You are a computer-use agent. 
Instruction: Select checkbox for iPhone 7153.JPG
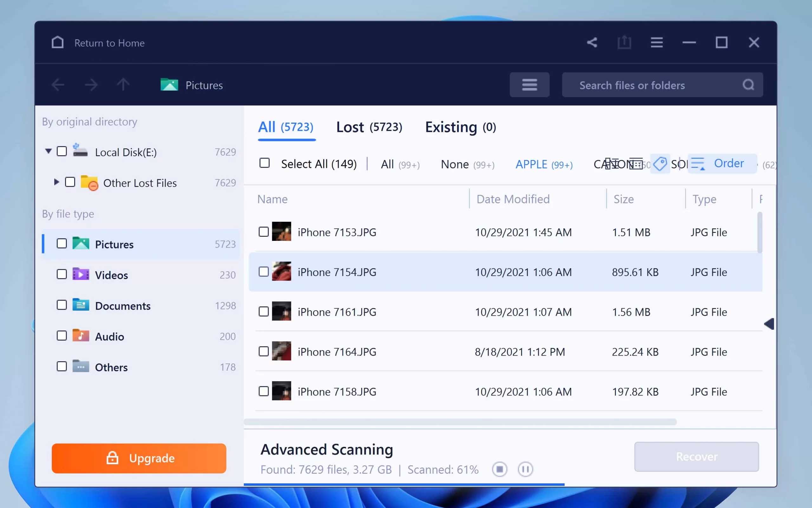tap(264, 232)
